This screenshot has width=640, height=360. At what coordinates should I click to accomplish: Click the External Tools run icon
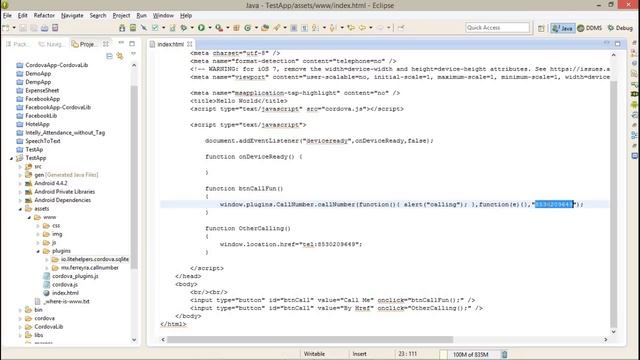click(x=219, y=28)
